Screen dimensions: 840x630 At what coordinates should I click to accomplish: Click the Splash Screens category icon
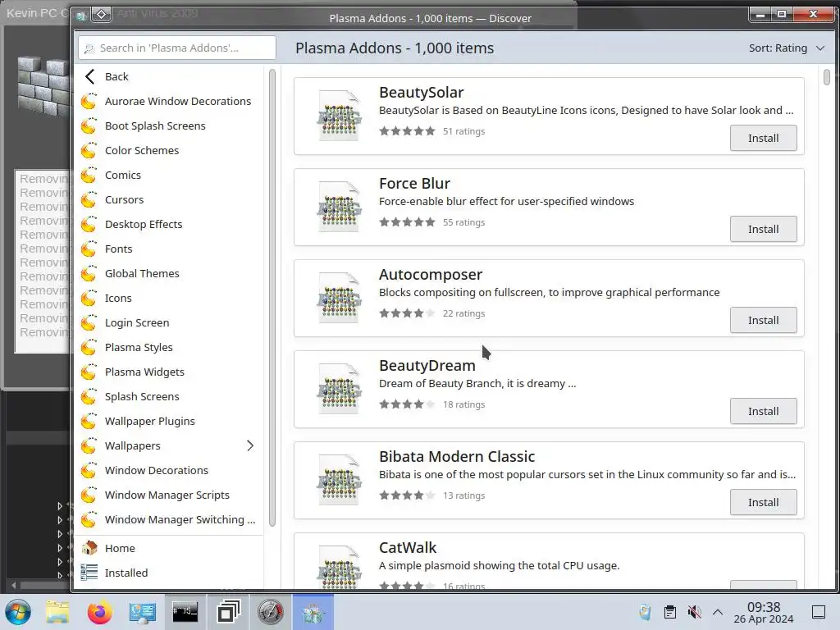pyautogui.click(x=89, y=397)
